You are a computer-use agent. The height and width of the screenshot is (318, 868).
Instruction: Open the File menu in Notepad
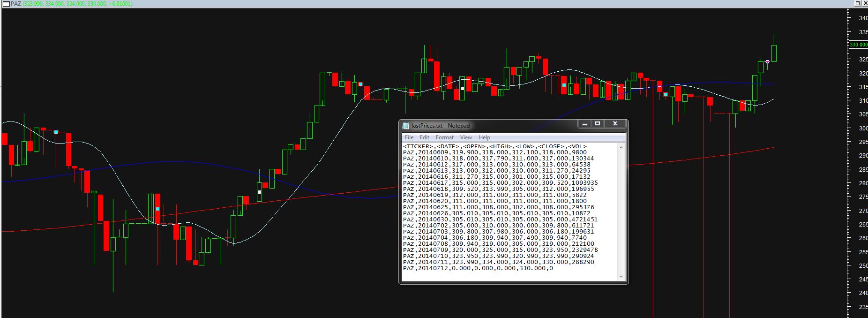point(409,137)
